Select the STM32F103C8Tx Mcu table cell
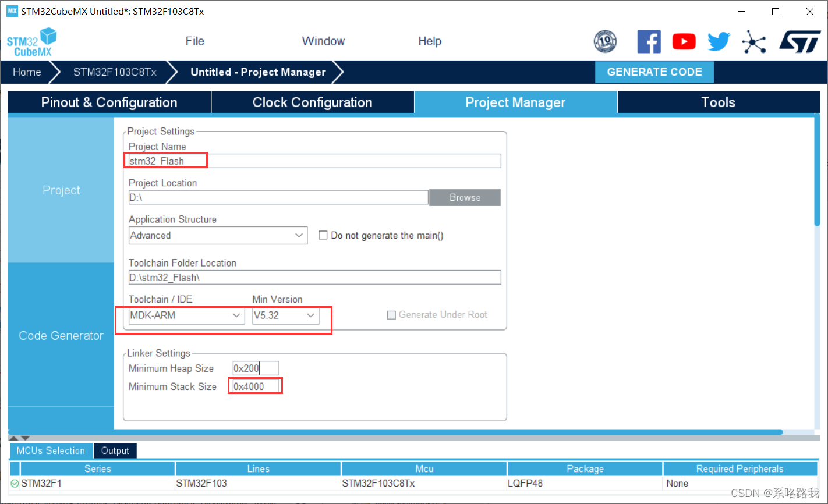828x504 pixels. [424, 483]
